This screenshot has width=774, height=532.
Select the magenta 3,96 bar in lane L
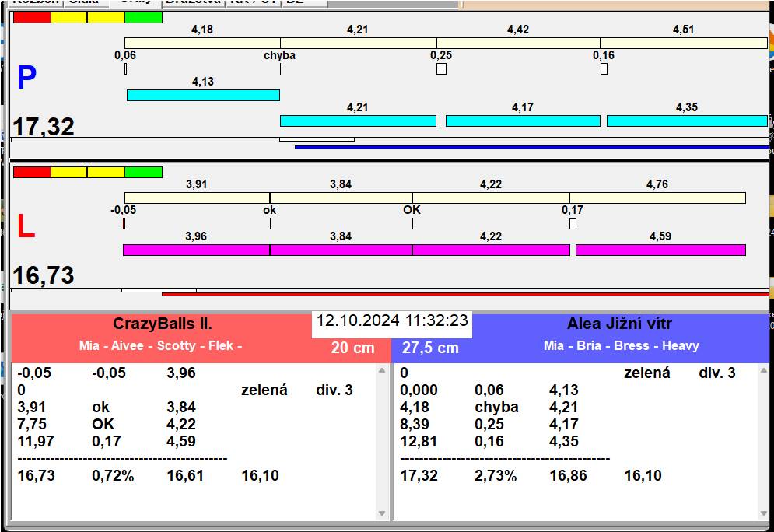click(197, 250)
